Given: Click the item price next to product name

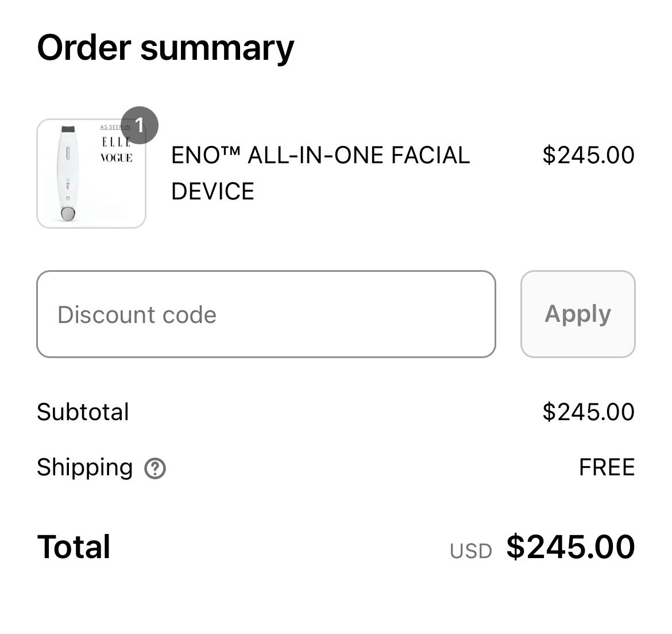Looking at the screenshot, I should point(588,155).
